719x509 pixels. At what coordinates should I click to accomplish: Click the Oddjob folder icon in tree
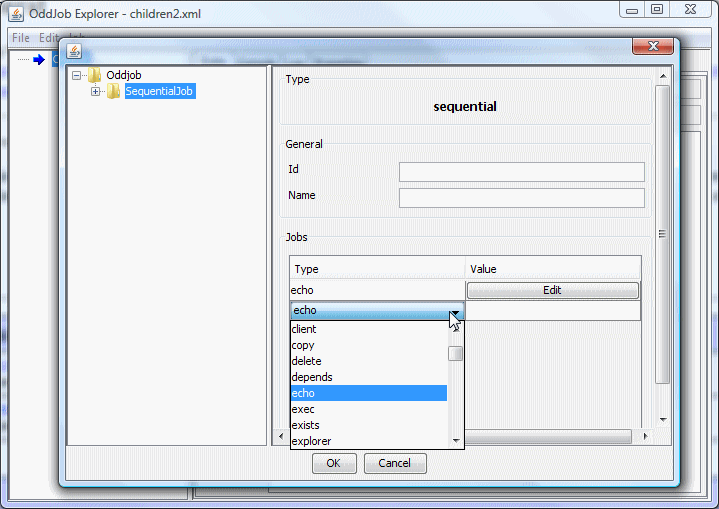pos(95,75)
